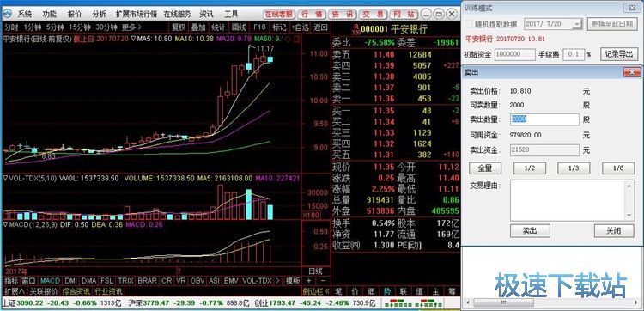Image resolution: width=644 pixels, height=311 pixels.
Task: Click the 手续费 input field
Action: click(573, 54)
